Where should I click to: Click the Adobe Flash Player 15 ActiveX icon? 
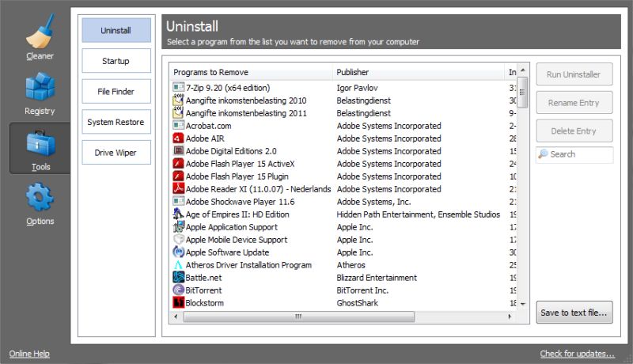pos(179,164)
